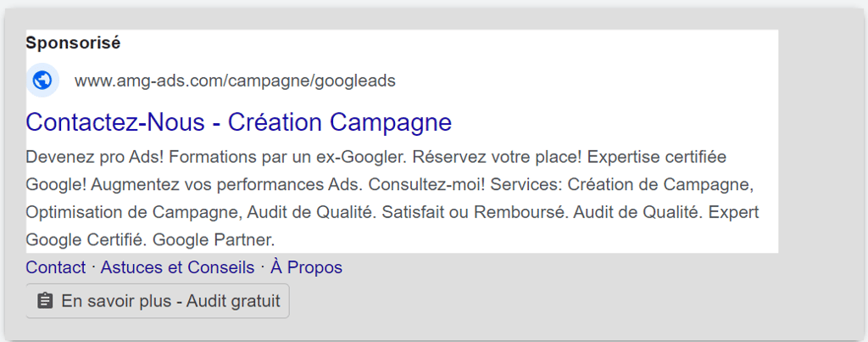Click the Réservez votre place! sentence

pyautogui.click(x=497, y=157)
